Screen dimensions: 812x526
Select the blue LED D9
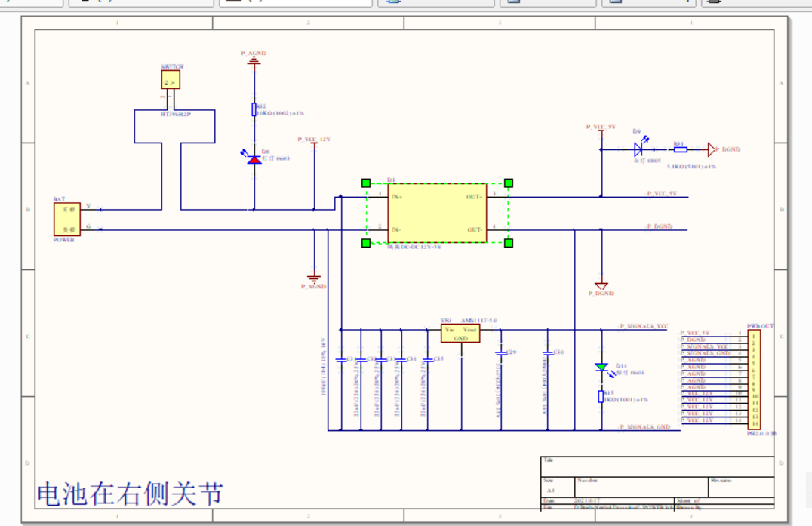pos(638,149)
